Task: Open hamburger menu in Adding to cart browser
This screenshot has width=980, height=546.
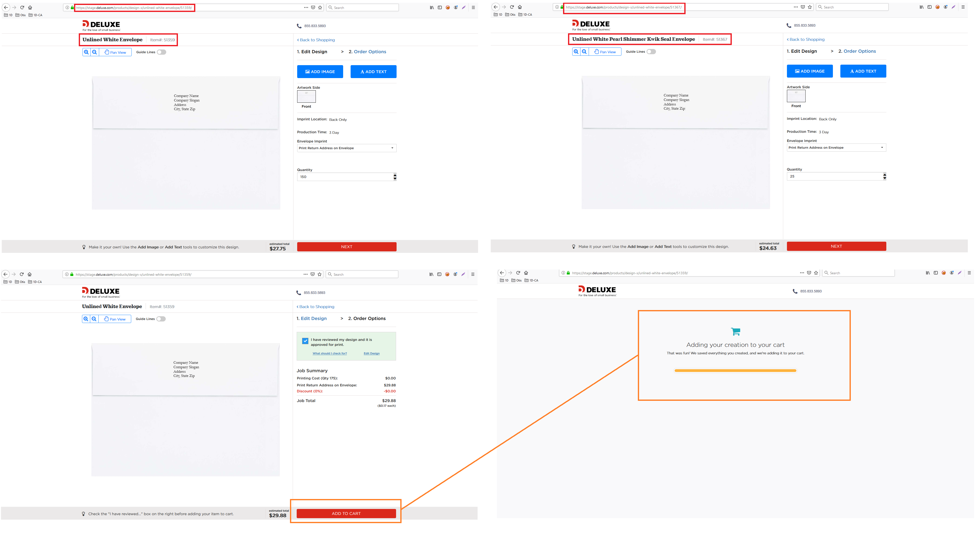Action: point(969,273)
